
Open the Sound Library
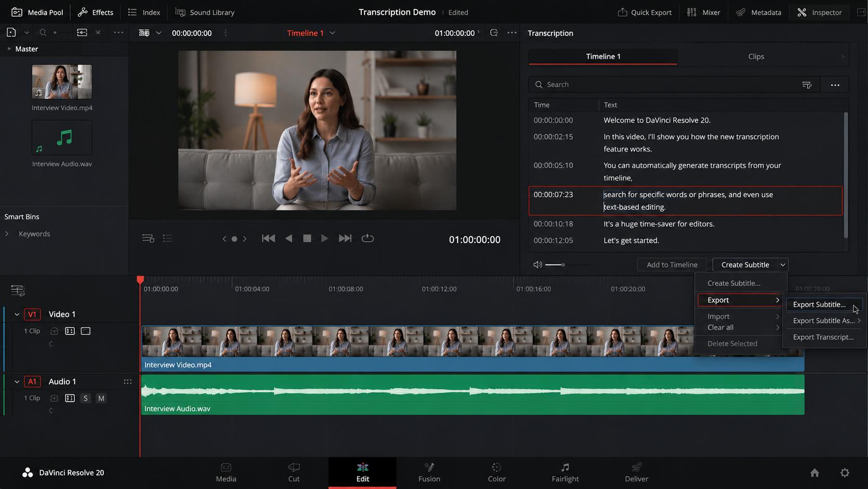[x=205, y=12]
